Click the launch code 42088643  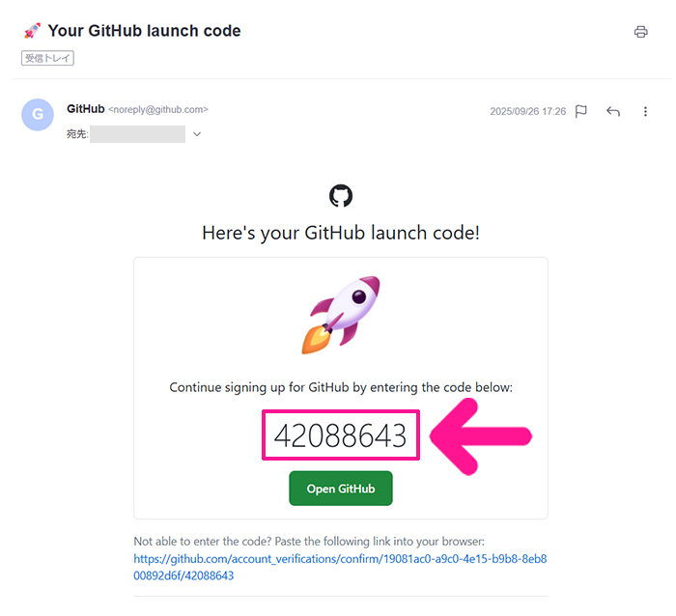coord(341,436)
